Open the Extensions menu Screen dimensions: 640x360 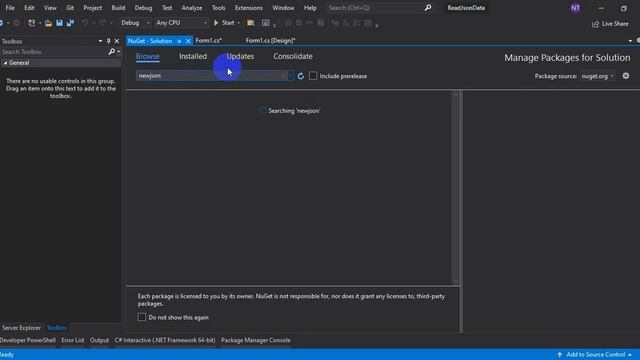[x=249, y=8]
